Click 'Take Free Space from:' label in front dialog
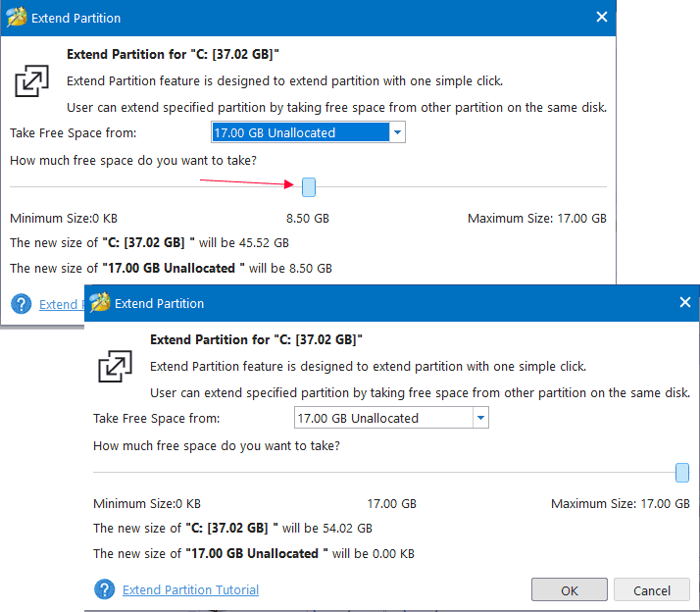 coord(157,418)
